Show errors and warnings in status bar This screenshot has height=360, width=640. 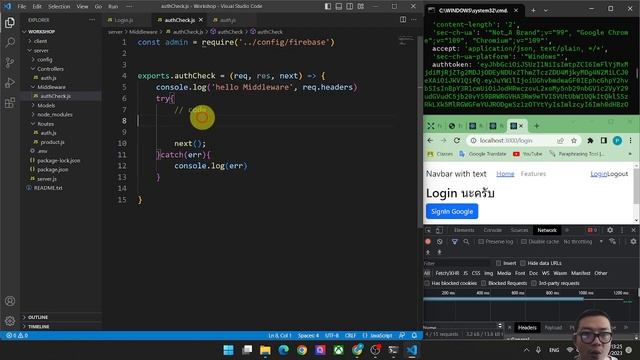(x=17, y=336)
